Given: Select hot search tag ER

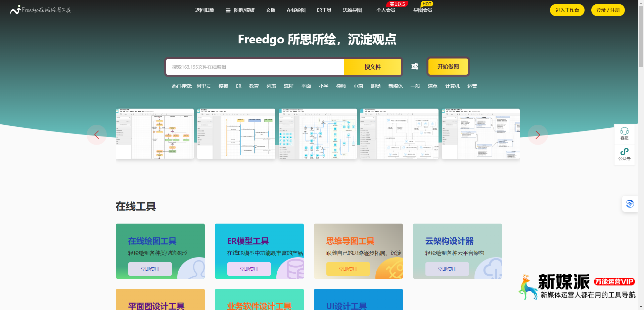Looking at the screenshot, I should pyautogui.click(x=239, y=86).
